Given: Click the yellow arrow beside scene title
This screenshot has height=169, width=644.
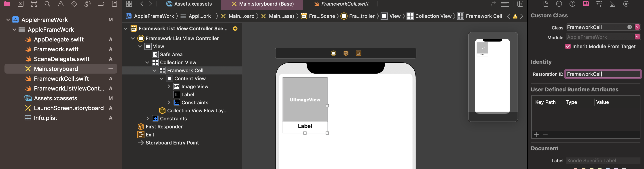Looking at the screenshot, I should pyautogui.click(x=235, y=28).
